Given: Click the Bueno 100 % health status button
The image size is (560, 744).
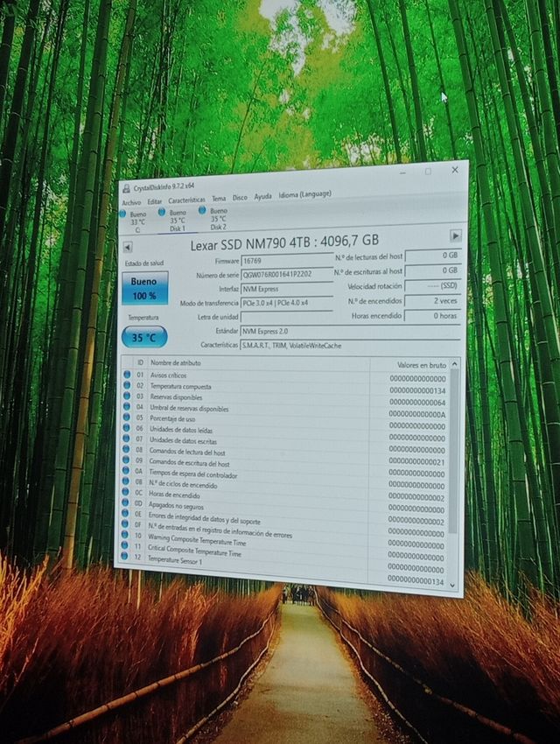Looking at the screenshot, I should (x=144, y=289).
